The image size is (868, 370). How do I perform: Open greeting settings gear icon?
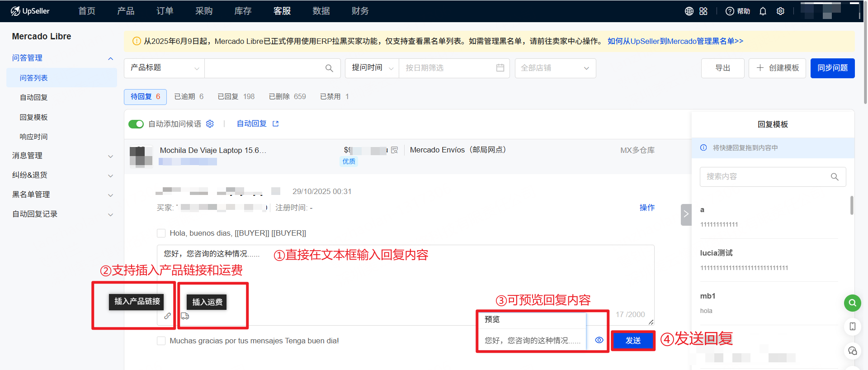click(x=210, y=124)
